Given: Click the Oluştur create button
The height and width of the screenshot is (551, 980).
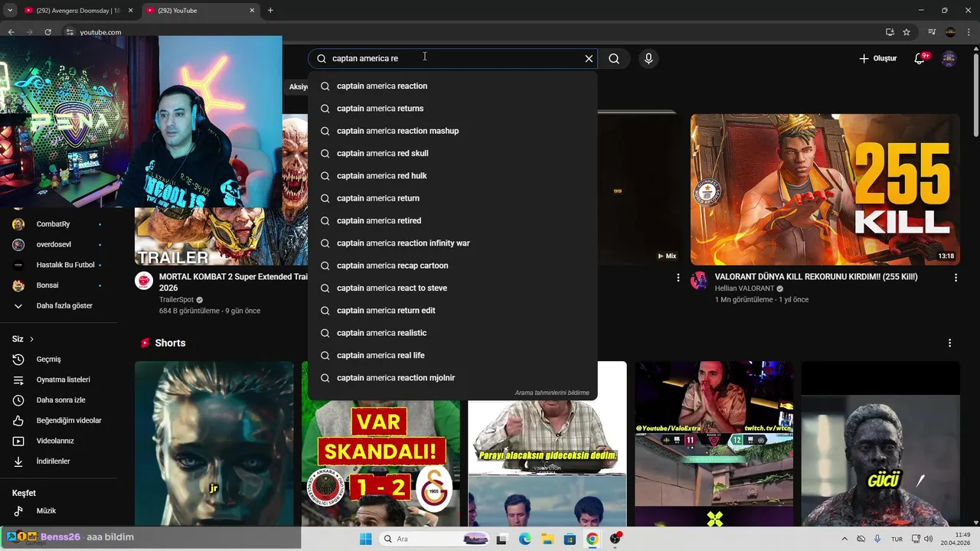Looking at the screenshot, I should point(877,58).
